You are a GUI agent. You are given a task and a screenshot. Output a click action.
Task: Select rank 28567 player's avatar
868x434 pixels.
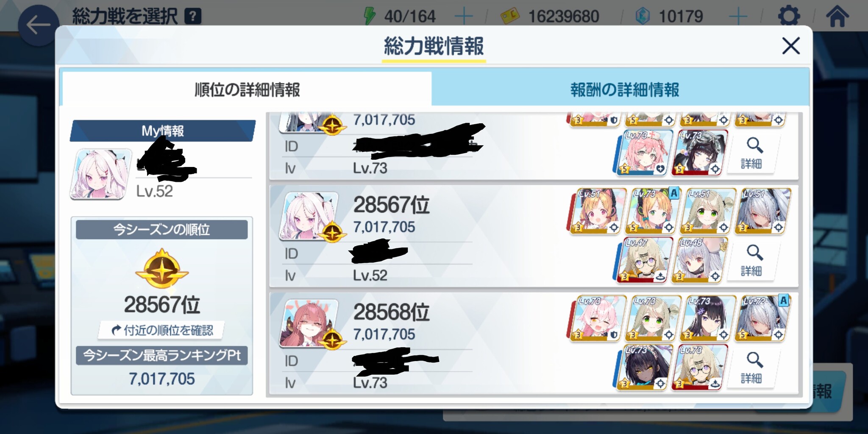[309, 216]
